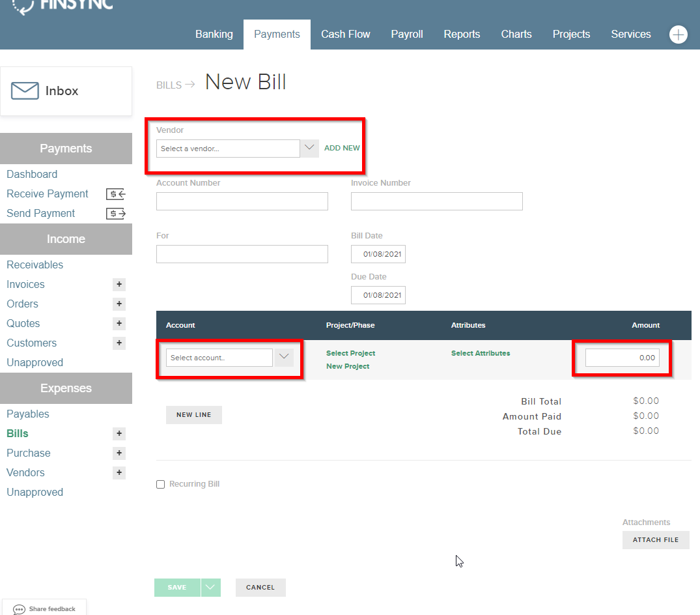Click the Share feedback speech bubble icon
Image resolution: width=700 pixels, height=615 pixels.
[x=19, y=609]
